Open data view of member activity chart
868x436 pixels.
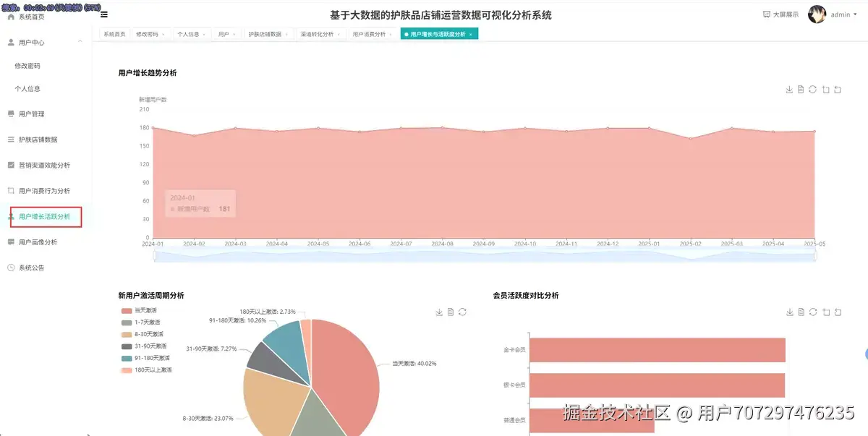801,312
